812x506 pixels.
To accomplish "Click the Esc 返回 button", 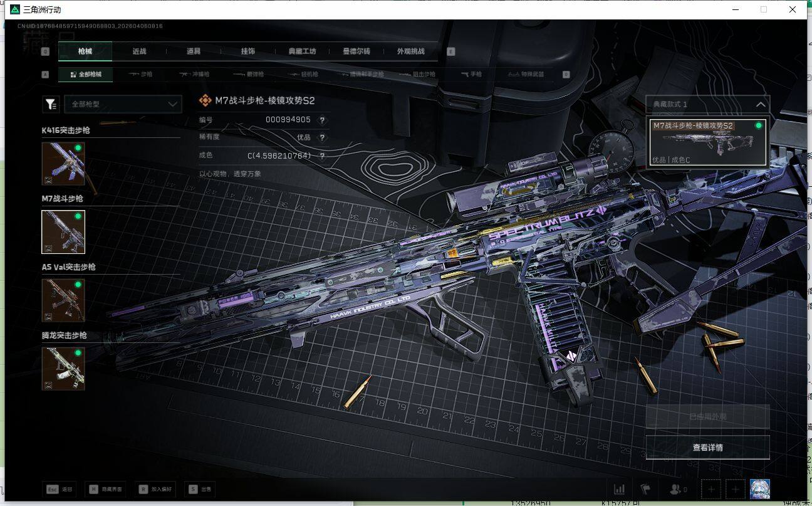I will tap(59, 489).
